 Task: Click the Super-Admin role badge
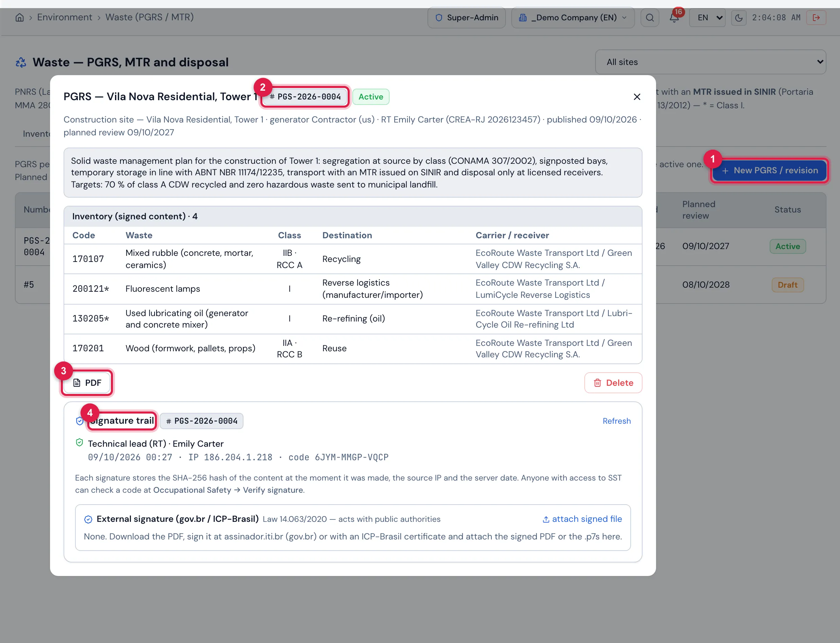click(x=466, y=18)
